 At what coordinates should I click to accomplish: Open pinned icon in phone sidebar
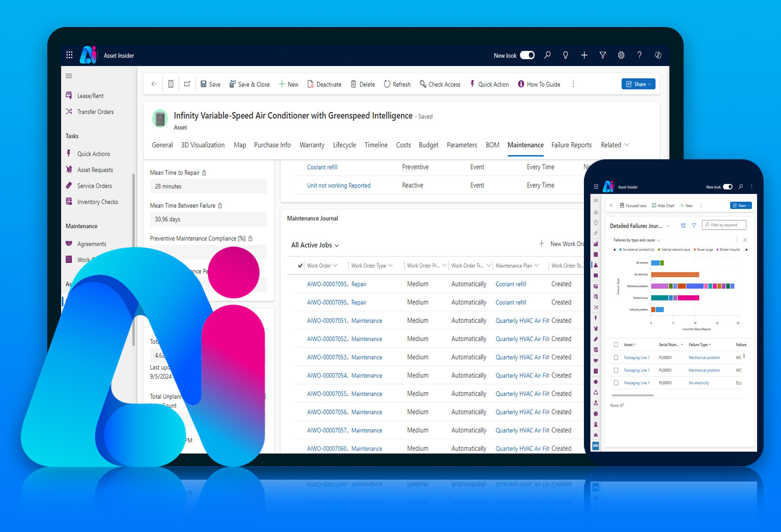596,233
